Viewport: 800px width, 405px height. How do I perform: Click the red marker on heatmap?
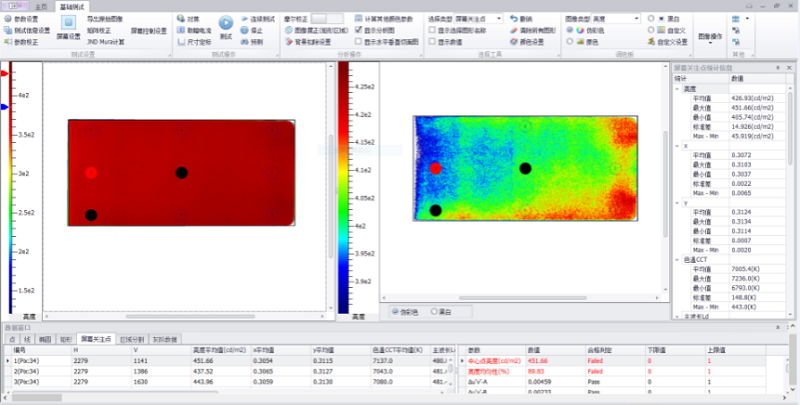point(435,170)
